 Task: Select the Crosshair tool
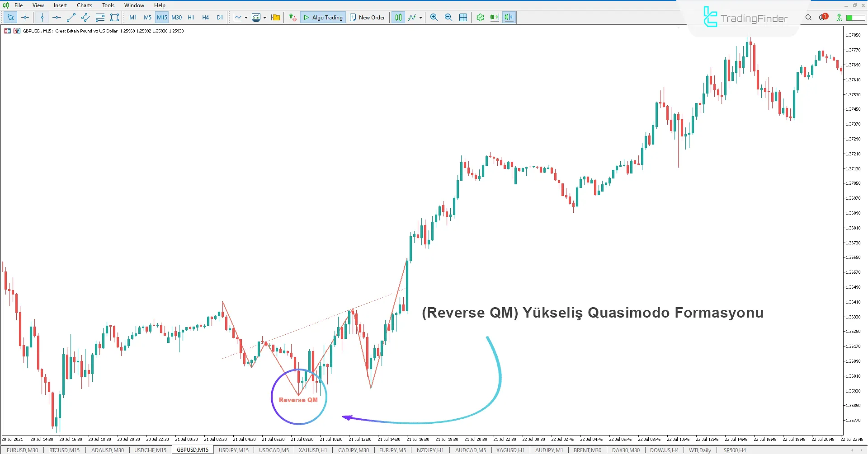25,17
